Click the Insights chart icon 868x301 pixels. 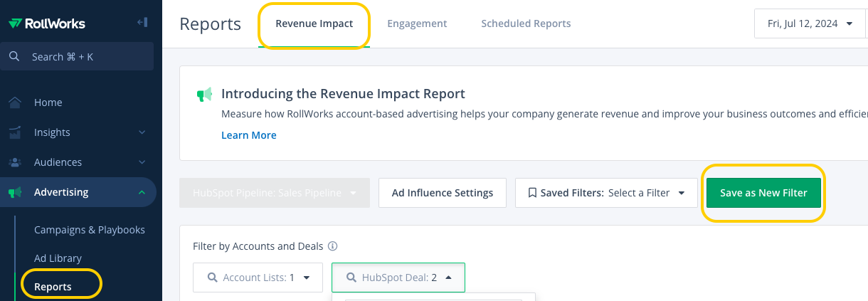(x=14, y=132)
